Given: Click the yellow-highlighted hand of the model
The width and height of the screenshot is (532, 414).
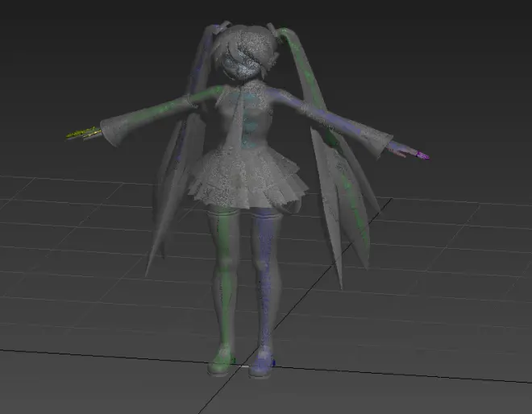Looking at the screenshot, I should click(84, 133).
